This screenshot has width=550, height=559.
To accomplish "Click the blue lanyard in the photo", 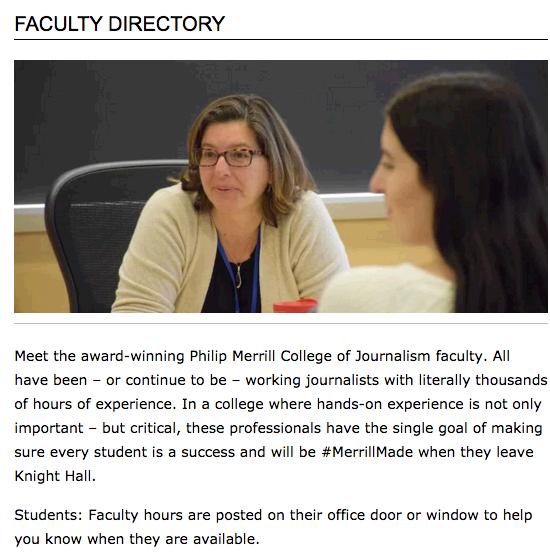I will pos(239,271).
